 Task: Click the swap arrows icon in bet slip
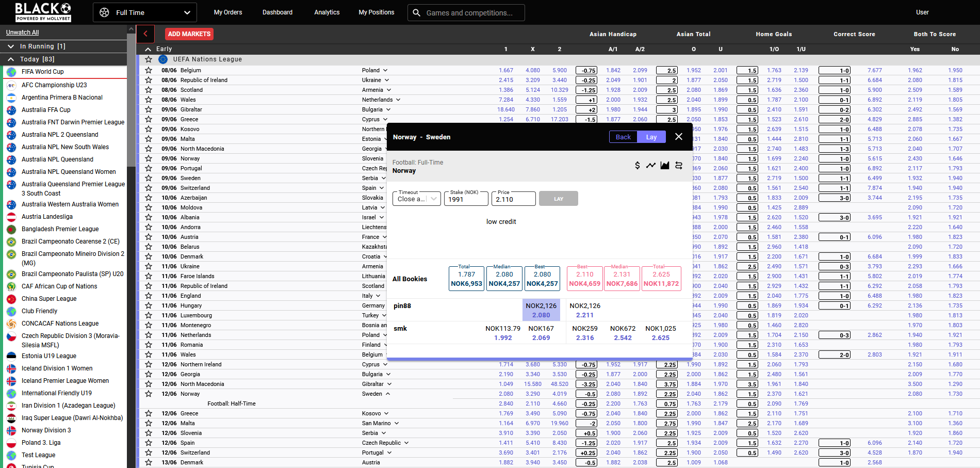[x=679, y=166]
